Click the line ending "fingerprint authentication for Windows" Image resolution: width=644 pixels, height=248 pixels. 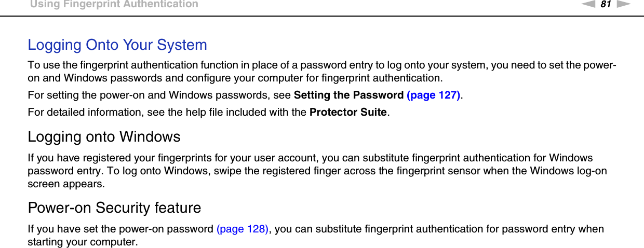[x=310, y=158]
